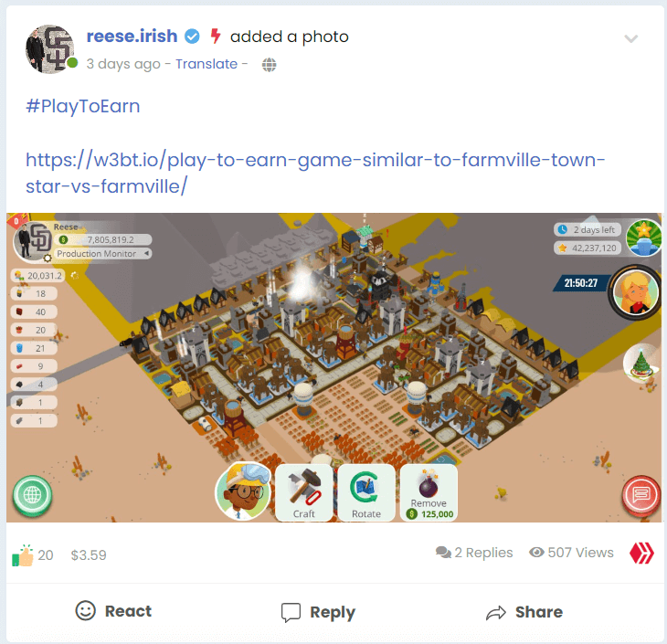The image size is (667, 644).
Task: Click the React button
Action: [113, 611]
